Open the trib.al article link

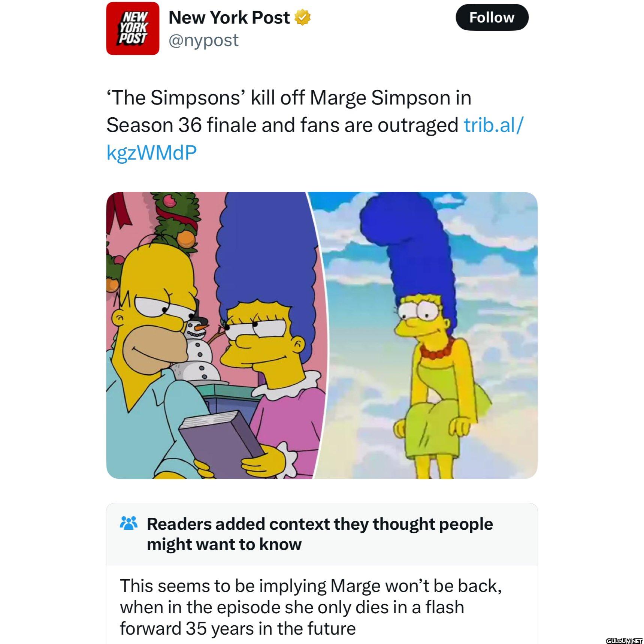(x=493, y=125)
